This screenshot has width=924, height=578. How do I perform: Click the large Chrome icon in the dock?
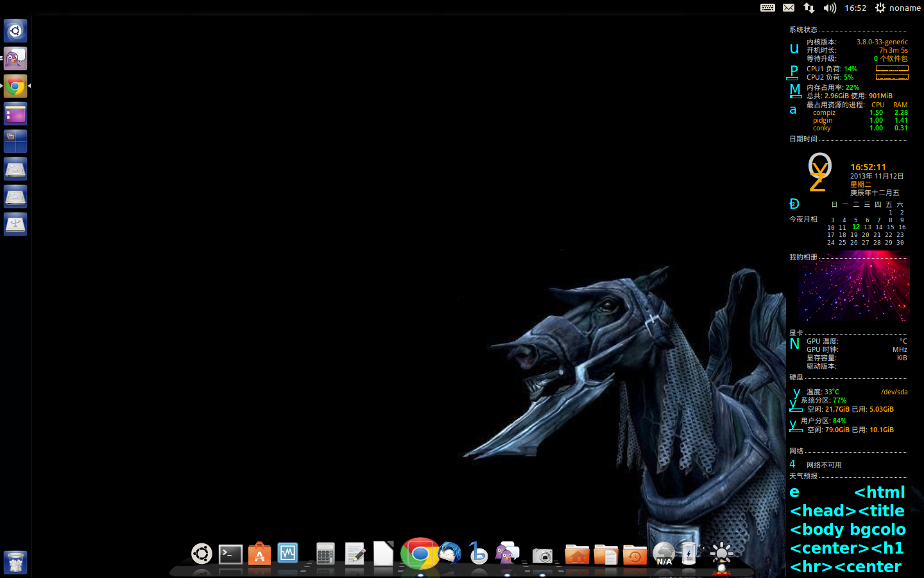click(x=420, y=553)
